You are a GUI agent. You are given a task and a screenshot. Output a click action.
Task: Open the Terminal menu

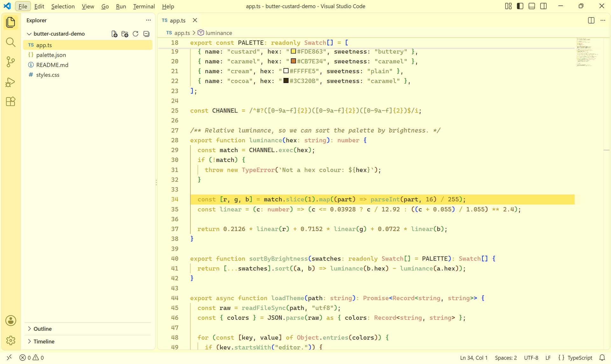(144, 6)
